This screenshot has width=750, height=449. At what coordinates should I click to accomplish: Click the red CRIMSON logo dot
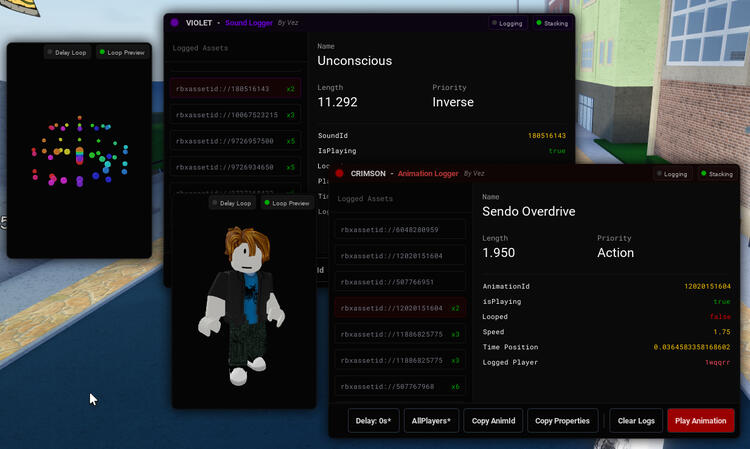point(340,173)
